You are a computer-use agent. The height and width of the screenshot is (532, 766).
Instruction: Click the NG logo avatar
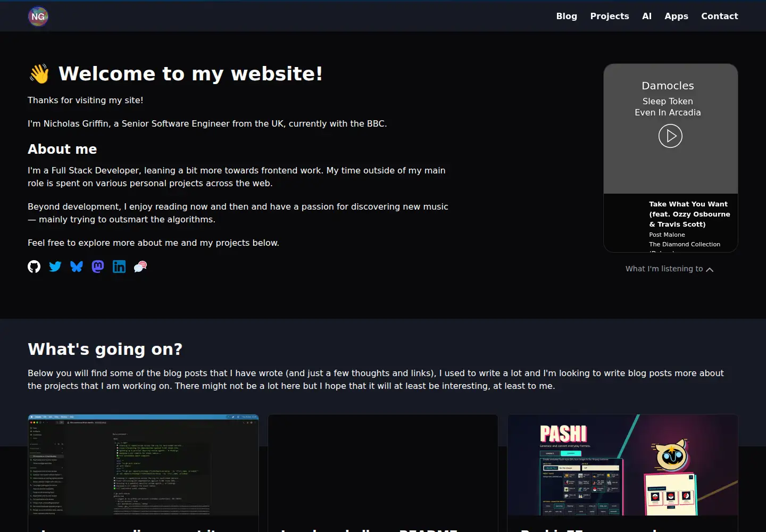38,16
